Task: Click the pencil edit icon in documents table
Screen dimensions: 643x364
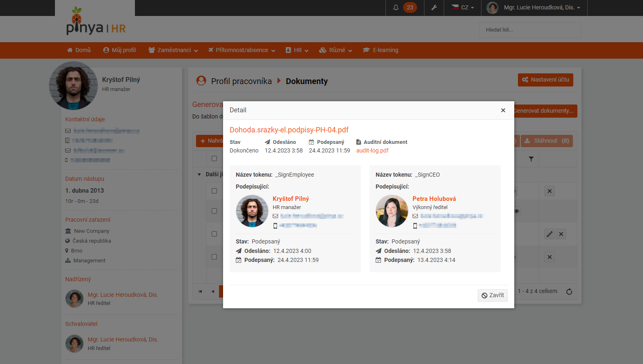Action: click(550, 234)
